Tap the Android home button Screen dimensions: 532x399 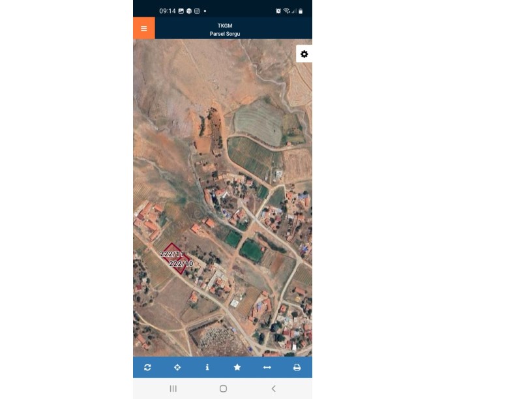(223, 389)
